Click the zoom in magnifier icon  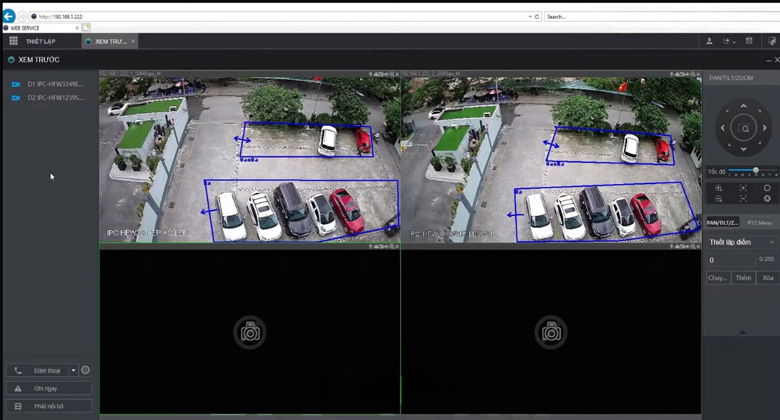point(718,188)
